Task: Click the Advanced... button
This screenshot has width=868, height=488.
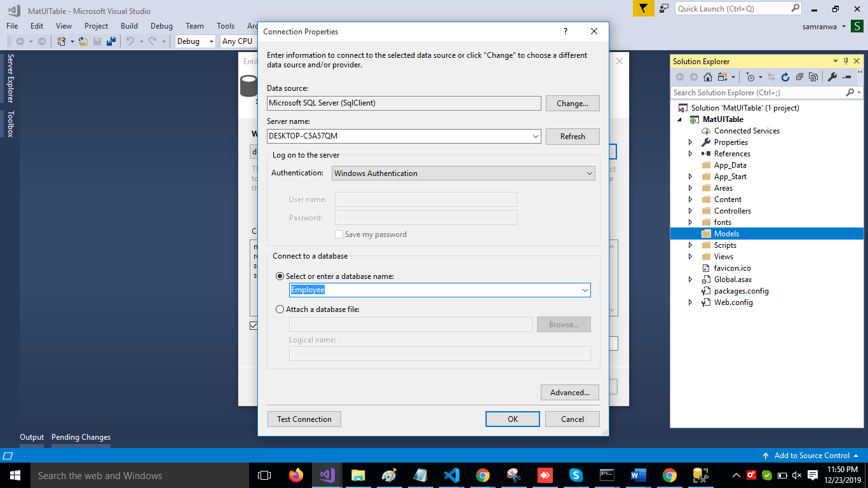Action: 569,393
